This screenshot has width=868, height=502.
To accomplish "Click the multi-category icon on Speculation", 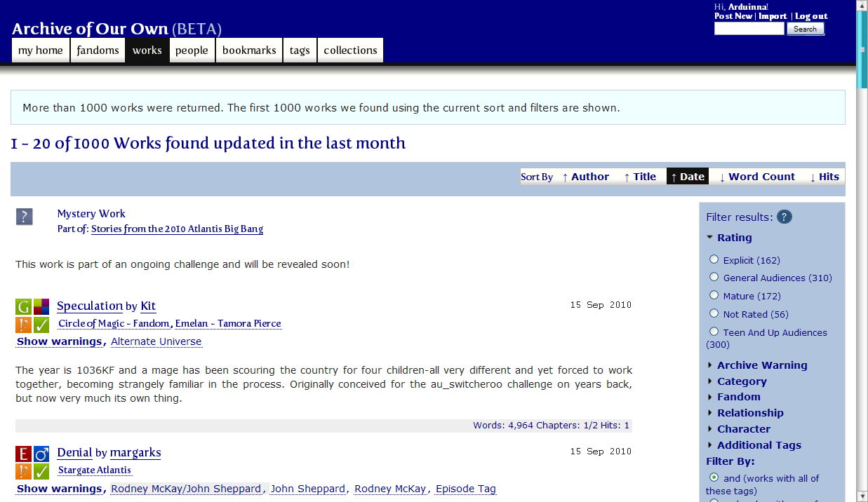I will [x=41, y=306].
